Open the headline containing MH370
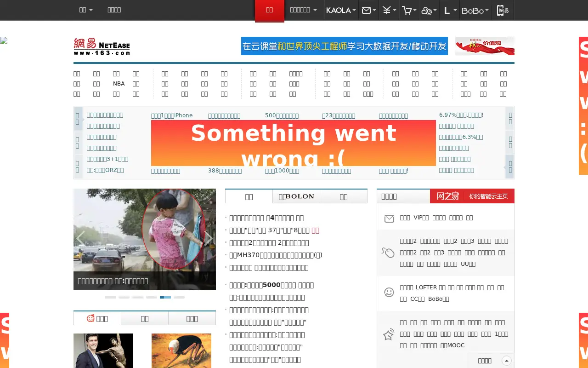Image resolution: width=588 pixels, height=368 pixels. click(x=276, y=255)
